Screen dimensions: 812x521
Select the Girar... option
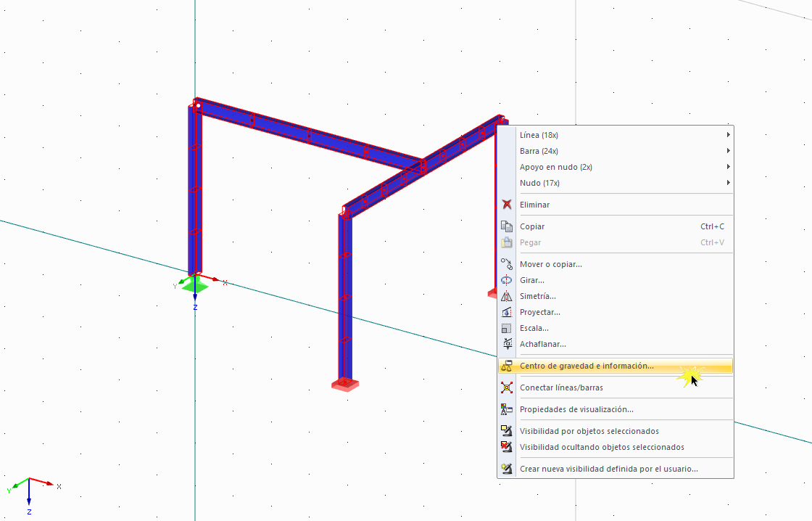coord(616,280)
